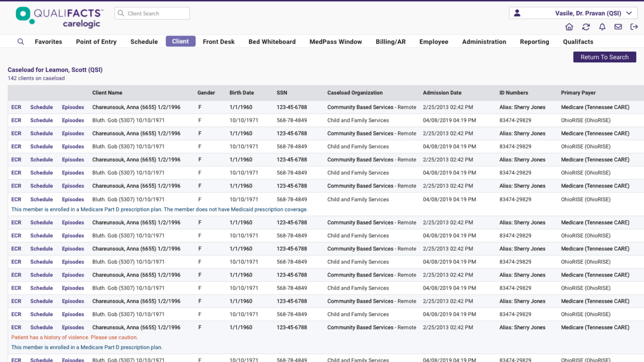The height and width of the screenshot is (362, 644).
Task: Click ECR in row with Medicaid coverage note
Action: (16, 199)
